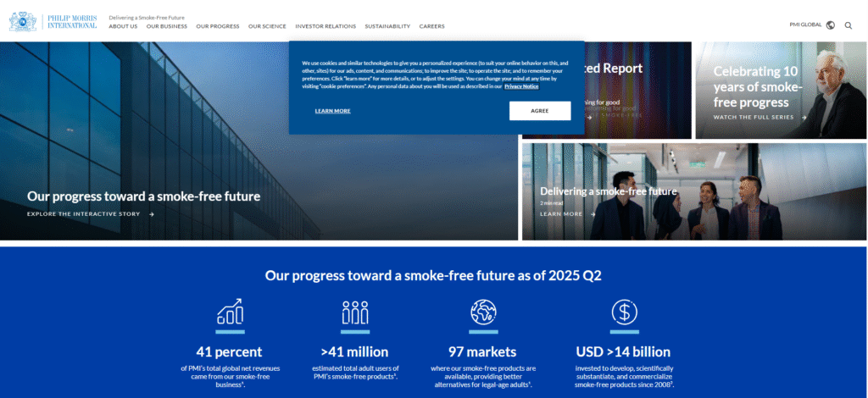This screenshot has height=398, width=868.
Task: Select the PMI Global region label
Action: pyautogui.click(x=805, y=25)
